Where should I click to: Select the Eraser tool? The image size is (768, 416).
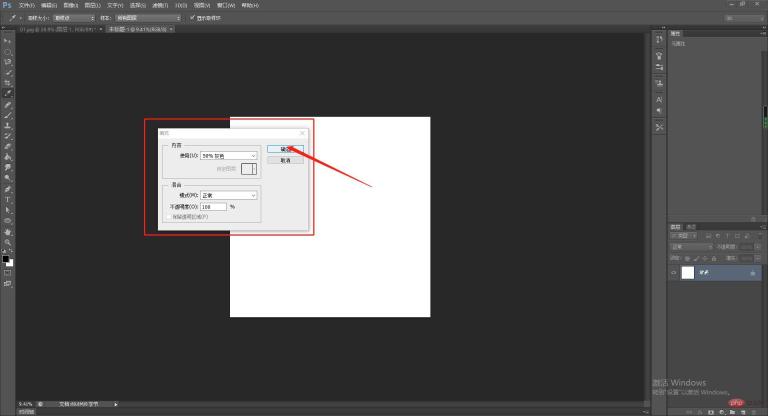tap(7, 147)
